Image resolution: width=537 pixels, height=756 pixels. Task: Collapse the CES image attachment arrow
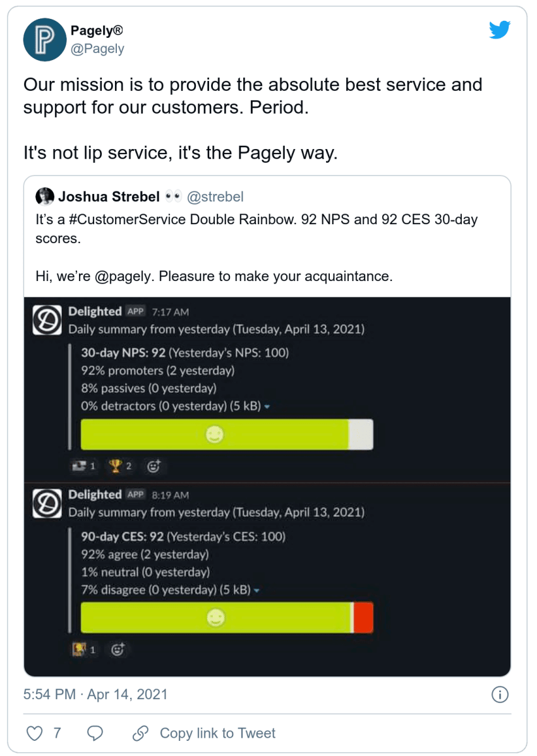256,591
